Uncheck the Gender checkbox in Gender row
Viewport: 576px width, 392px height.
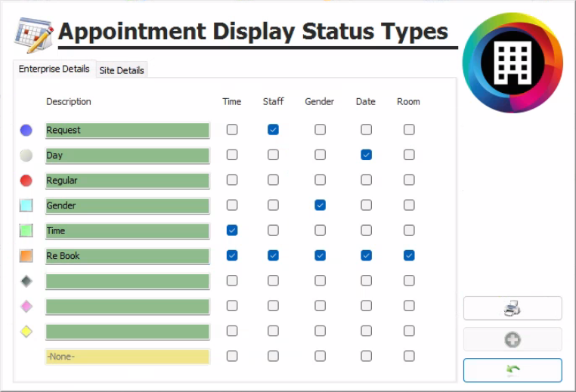click(x=320, y=205)
